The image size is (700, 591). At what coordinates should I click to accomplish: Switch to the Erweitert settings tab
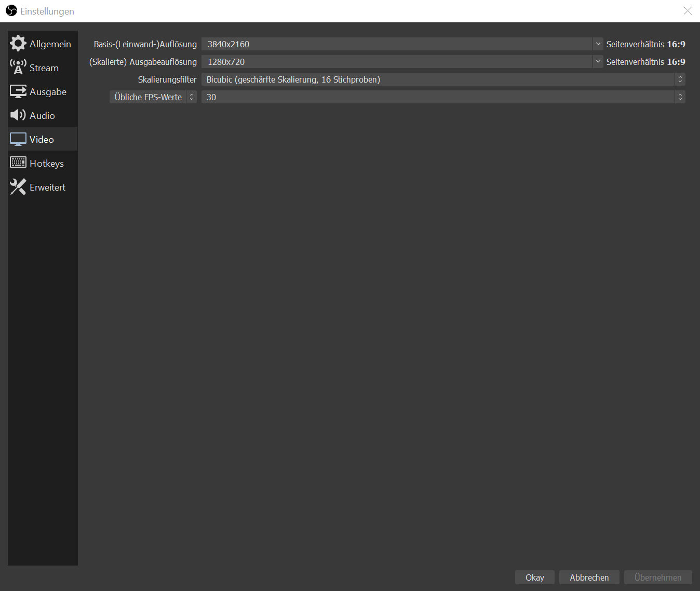[x=47, y=187]
